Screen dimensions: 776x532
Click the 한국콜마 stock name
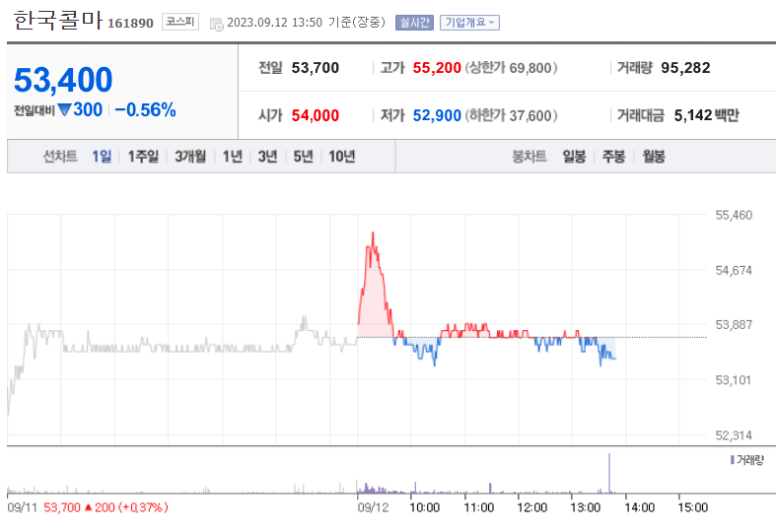click(58, 21)
